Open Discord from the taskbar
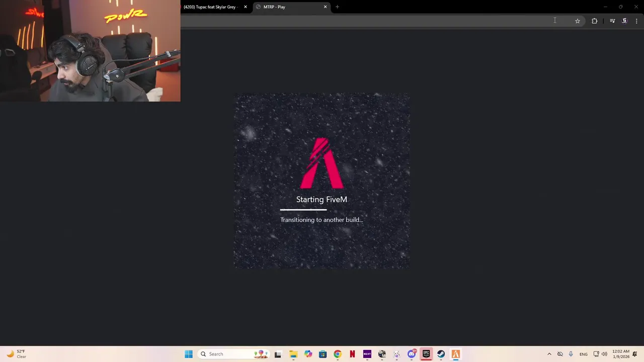Viewport: 644px width, 362px height. click(412, 354)
